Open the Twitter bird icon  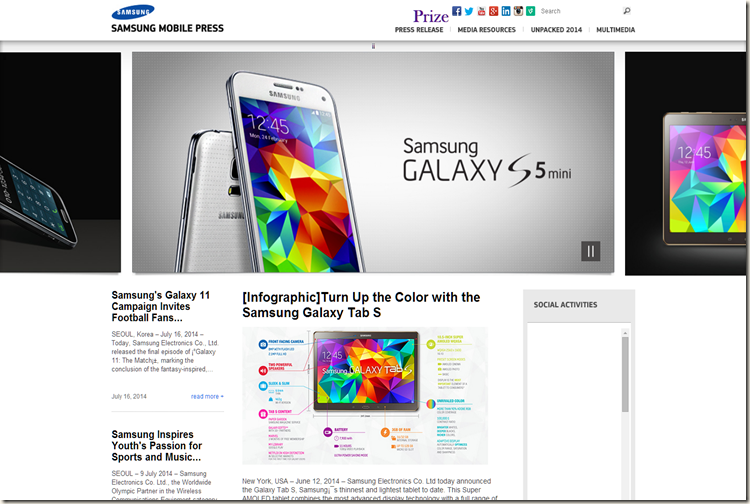469,11
